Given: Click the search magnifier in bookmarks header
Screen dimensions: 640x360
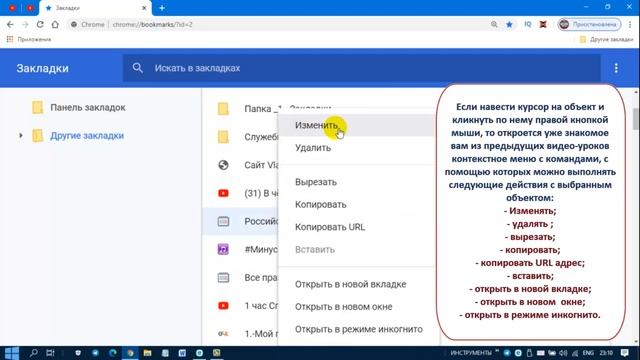Looking at the screenshot, I should (138, 68).
